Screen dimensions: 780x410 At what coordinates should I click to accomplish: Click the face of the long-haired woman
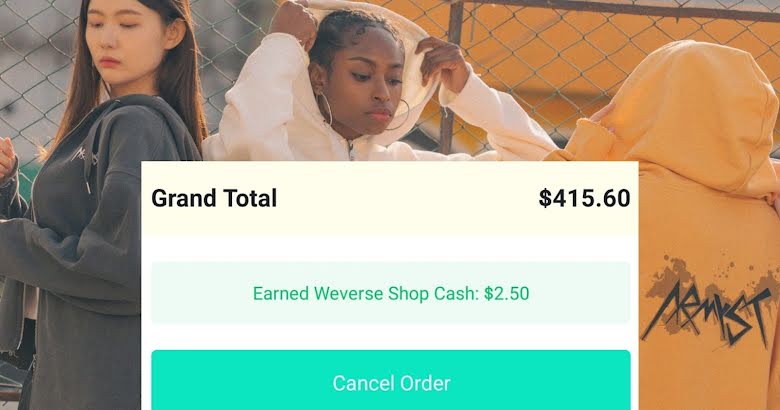click(x=127, y=40)
